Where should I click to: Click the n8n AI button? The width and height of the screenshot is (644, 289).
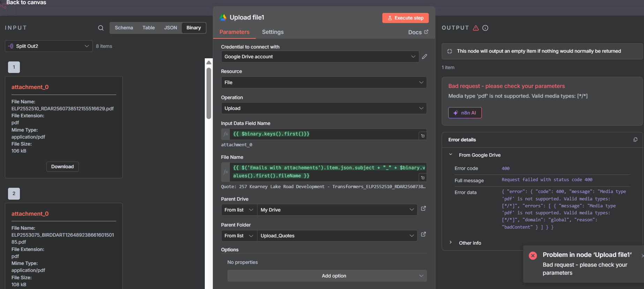point(465,113)
